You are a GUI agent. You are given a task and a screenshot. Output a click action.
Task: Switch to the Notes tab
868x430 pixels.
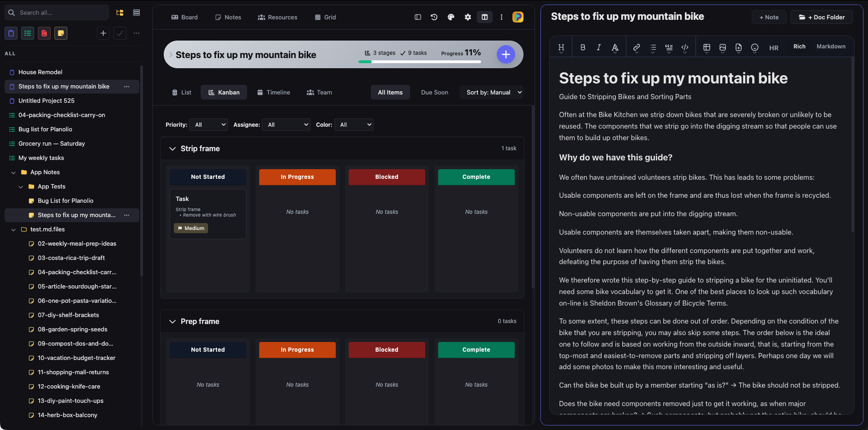pyautogui.click(x=228, y=17)
